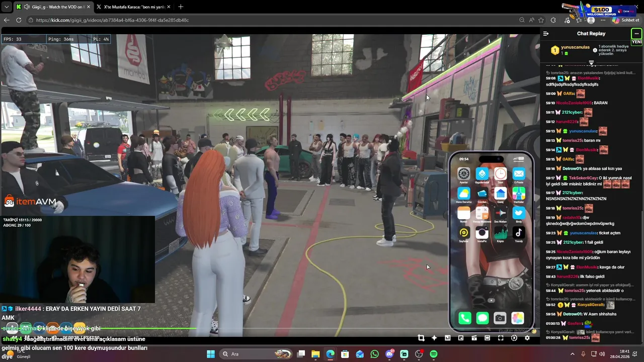
Task: Reload the kick.com page
Action: [x=19, y=20]
